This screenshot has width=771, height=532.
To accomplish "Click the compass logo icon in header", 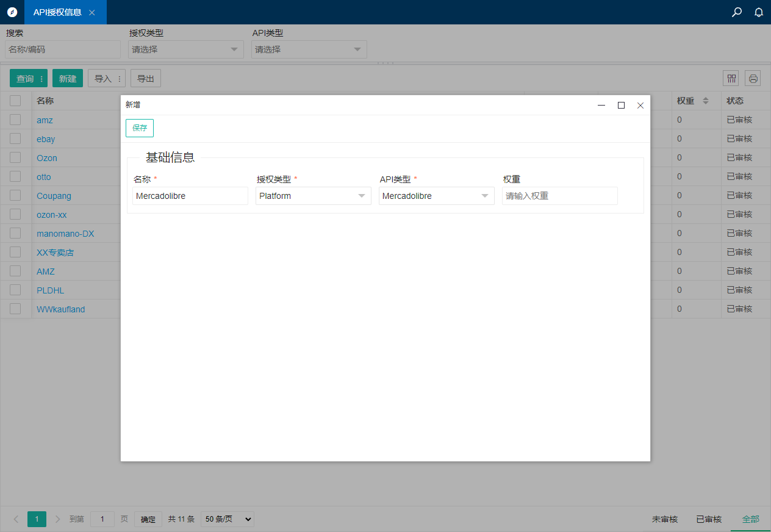I will click(12, 12).
